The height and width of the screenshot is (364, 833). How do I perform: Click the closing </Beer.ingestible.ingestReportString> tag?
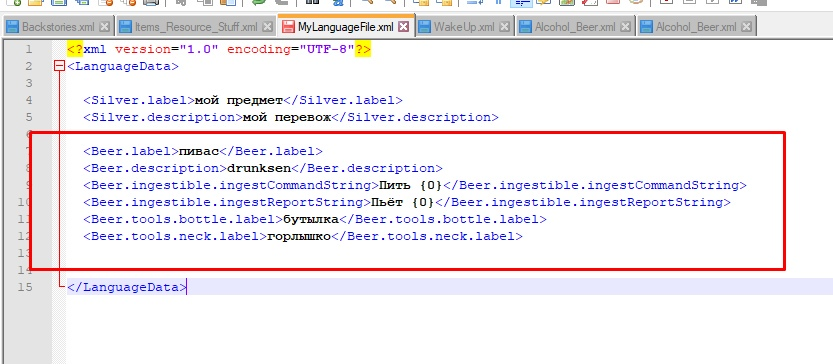(582, 202)
